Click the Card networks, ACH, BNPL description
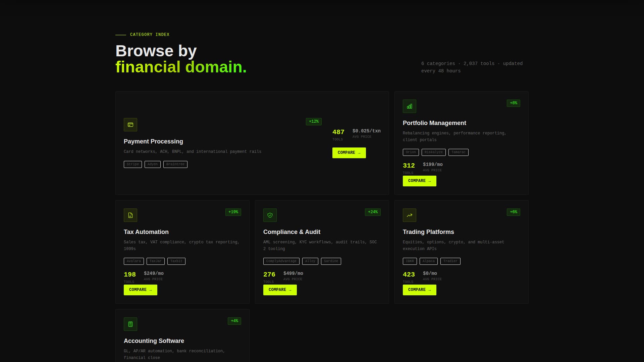 pyautogui.click(x=193, y=152)
